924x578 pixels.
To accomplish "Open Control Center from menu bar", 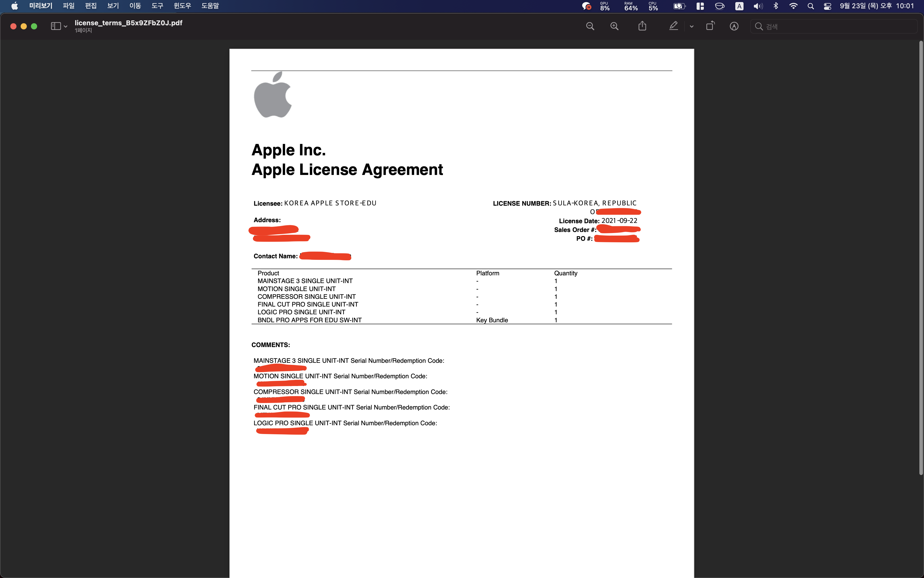I will pos(827,6).
